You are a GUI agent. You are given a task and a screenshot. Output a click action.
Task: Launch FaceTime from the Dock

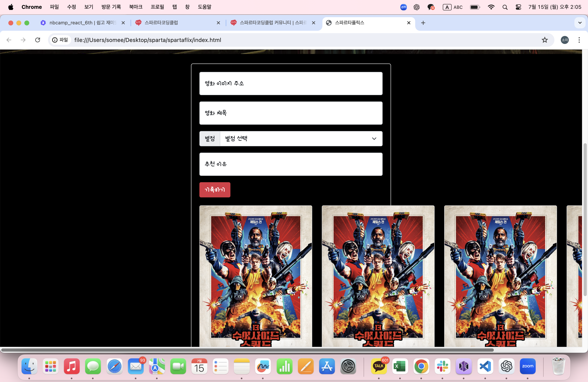coord(178,366)
